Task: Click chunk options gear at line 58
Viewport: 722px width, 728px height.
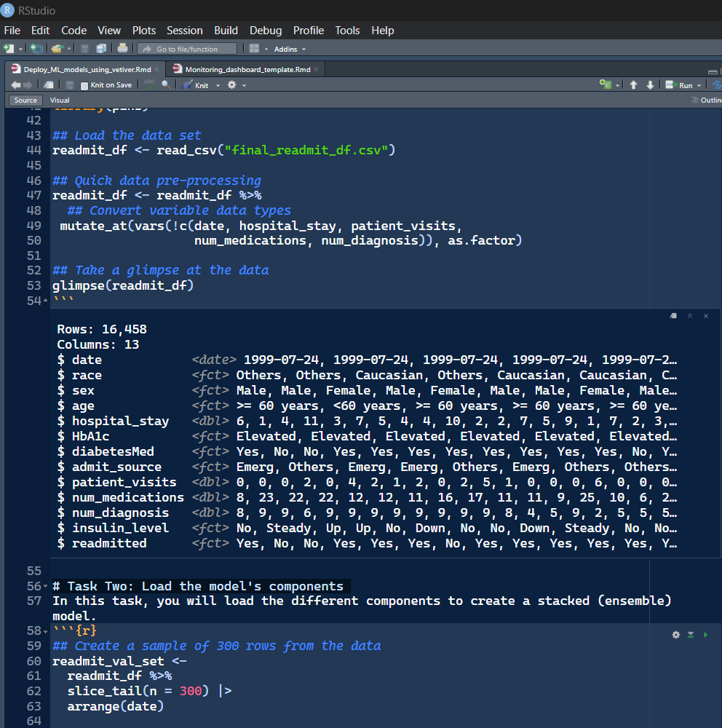Action: point(676,635)
